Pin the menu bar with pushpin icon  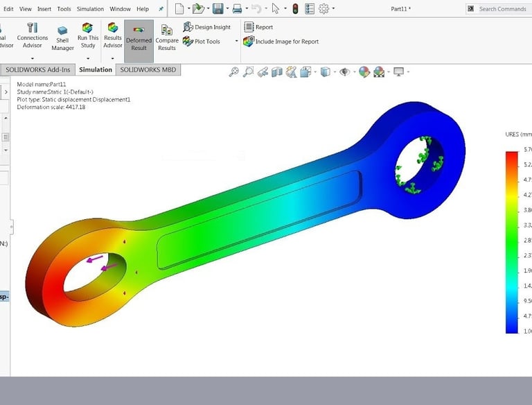click(161, 9)
